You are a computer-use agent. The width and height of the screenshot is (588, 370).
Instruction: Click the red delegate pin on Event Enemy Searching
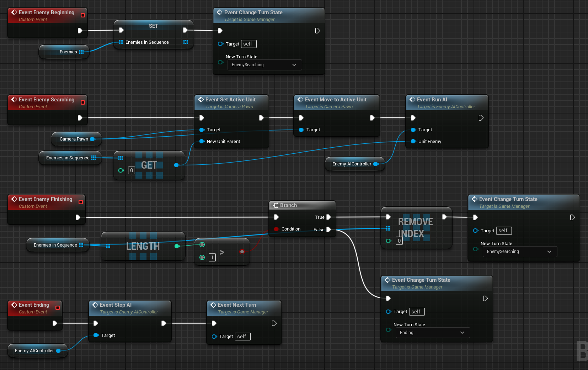(x=83, y=102)
